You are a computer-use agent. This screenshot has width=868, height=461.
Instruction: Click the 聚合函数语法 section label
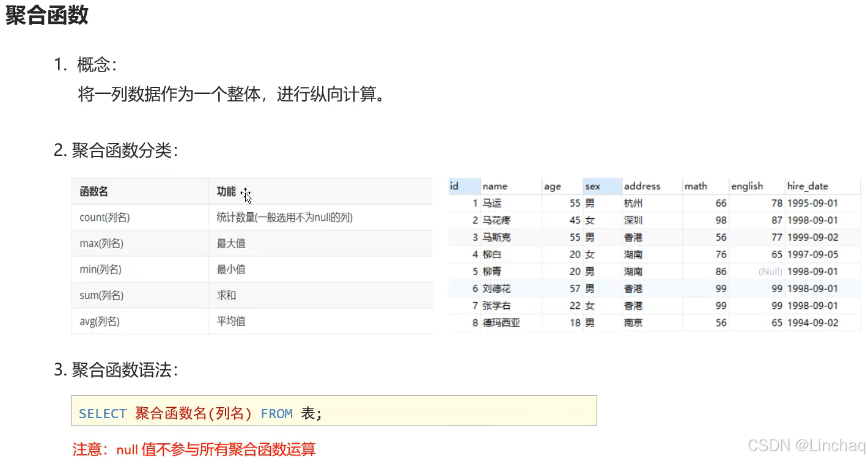click(x=125, y=370)
